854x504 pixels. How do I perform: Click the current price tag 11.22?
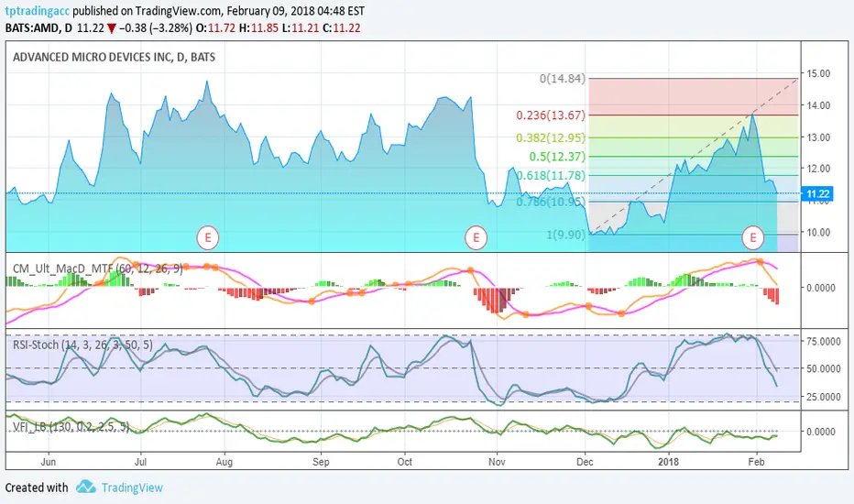pyautogui.click(x=817, y=194)
